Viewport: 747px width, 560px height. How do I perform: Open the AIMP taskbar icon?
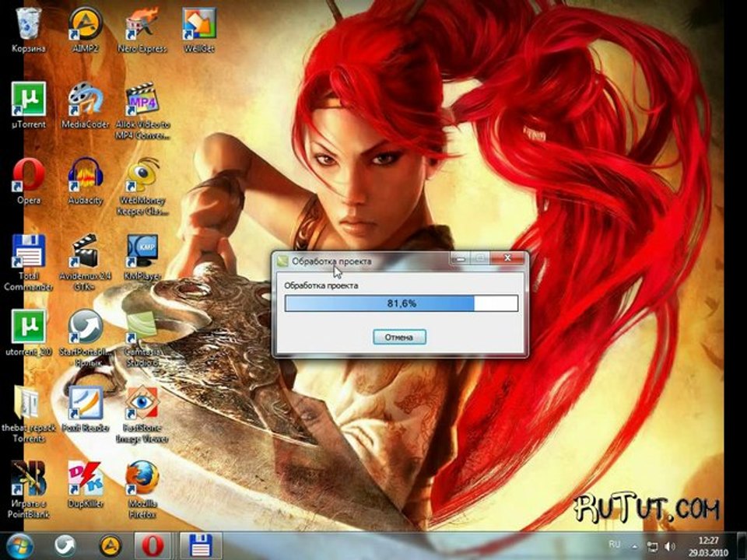point(110,546)
